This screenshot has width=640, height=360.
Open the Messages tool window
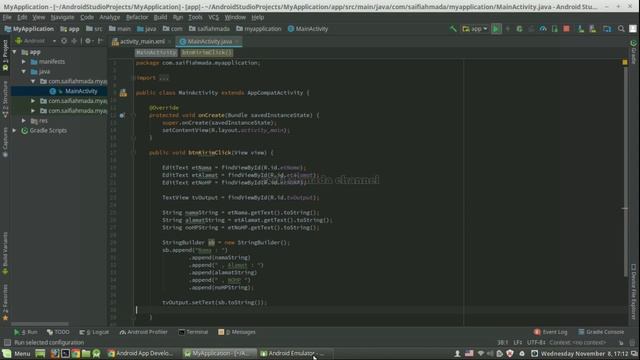(x=237, y=332)
